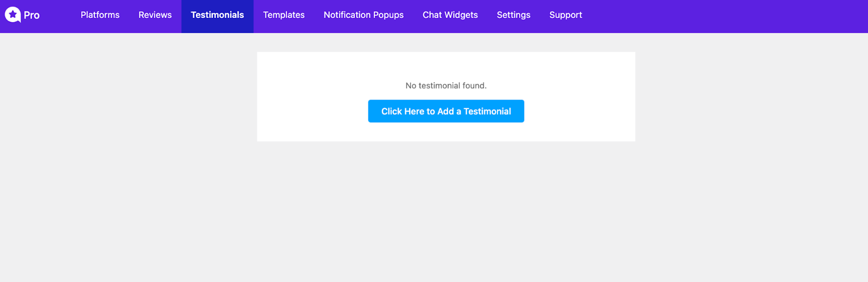Click the white card area above the message
868x282 pixels.
tap(446, 66)
